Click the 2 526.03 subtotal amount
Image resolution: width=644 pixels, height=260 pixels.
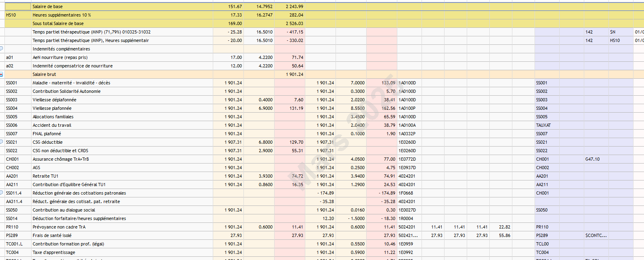coord(294,23)
